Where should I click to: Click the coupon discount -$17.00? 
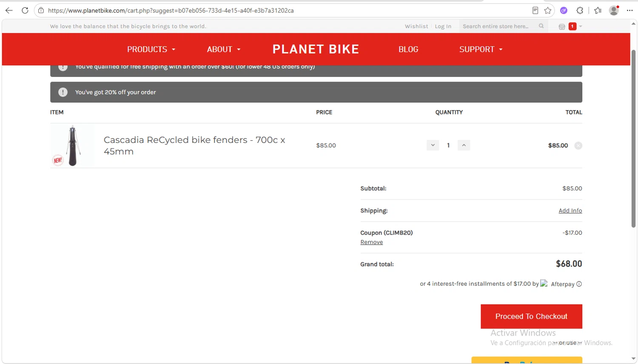(572, 233)
